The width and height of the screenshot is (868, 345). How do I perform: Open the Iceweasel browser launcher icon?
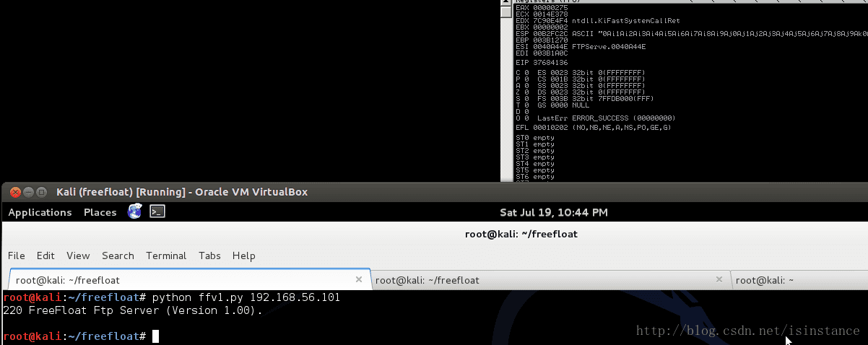[x=135, y=211]
